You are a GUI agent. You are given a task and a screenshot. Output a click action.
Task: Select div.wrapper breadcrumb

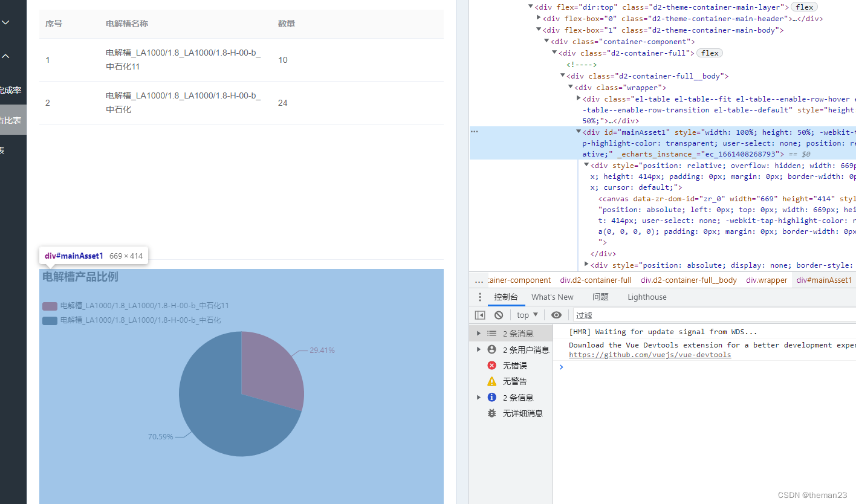767,280
